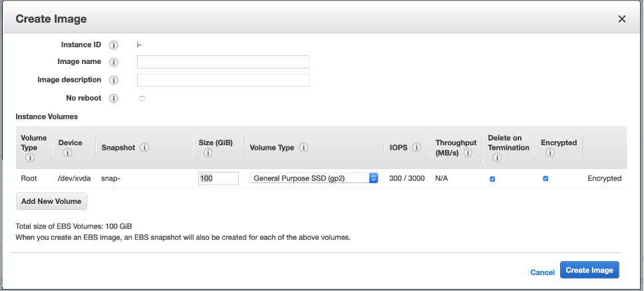Click the 300 / 3000 IOPS value
The width and height of the screenshot is (644, 291).
pos(407,178)
